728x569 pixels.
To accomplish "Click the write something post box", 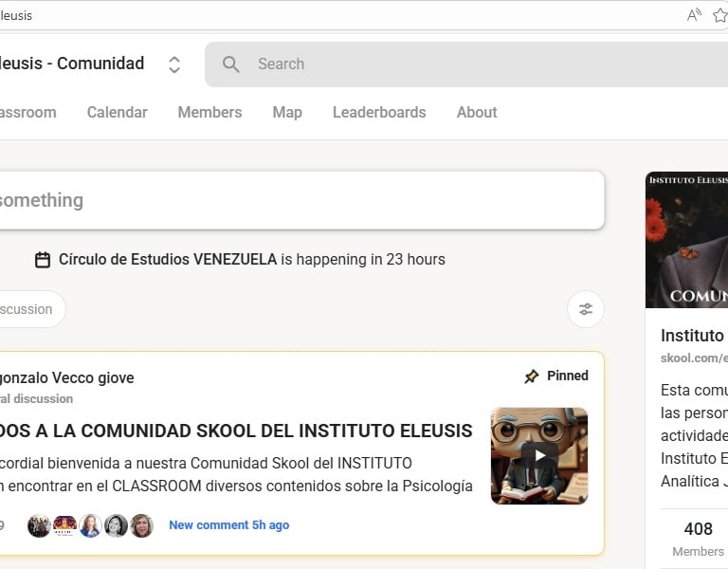I will [x=301, y=200].
